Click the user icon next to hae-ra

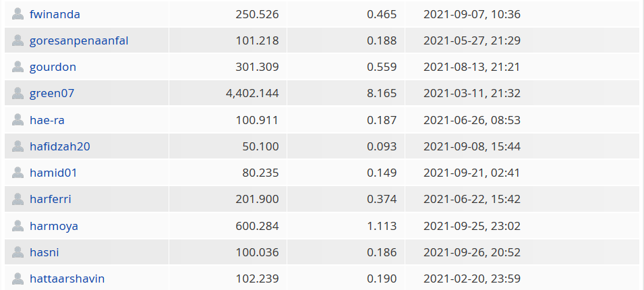(18, 120)
